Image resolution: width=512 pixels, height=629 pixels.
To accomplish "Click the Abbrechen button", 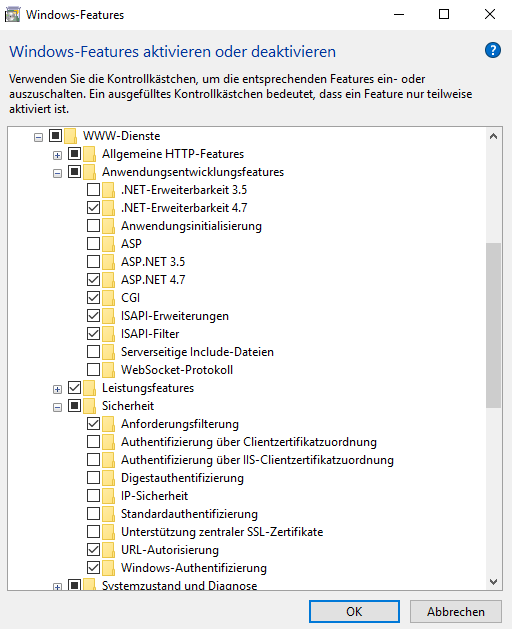I will point(456,611).
